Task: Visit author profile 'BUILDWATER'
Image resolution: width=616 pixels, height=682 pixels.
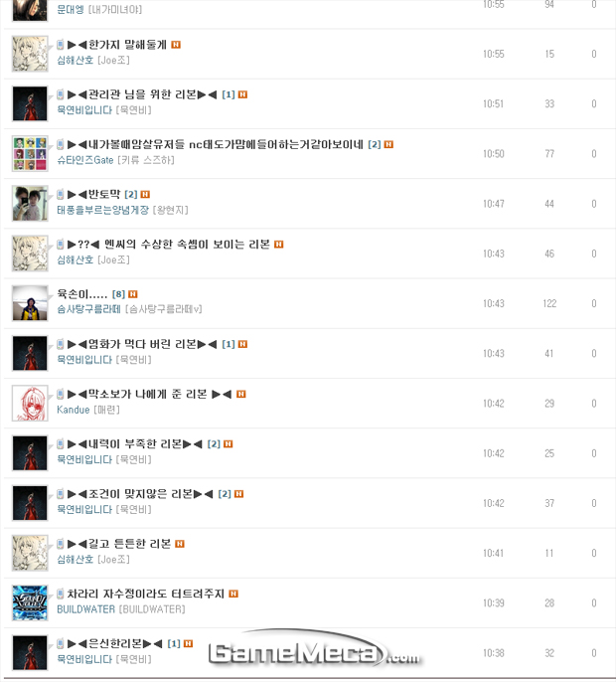Action: [x=86, y=609]
